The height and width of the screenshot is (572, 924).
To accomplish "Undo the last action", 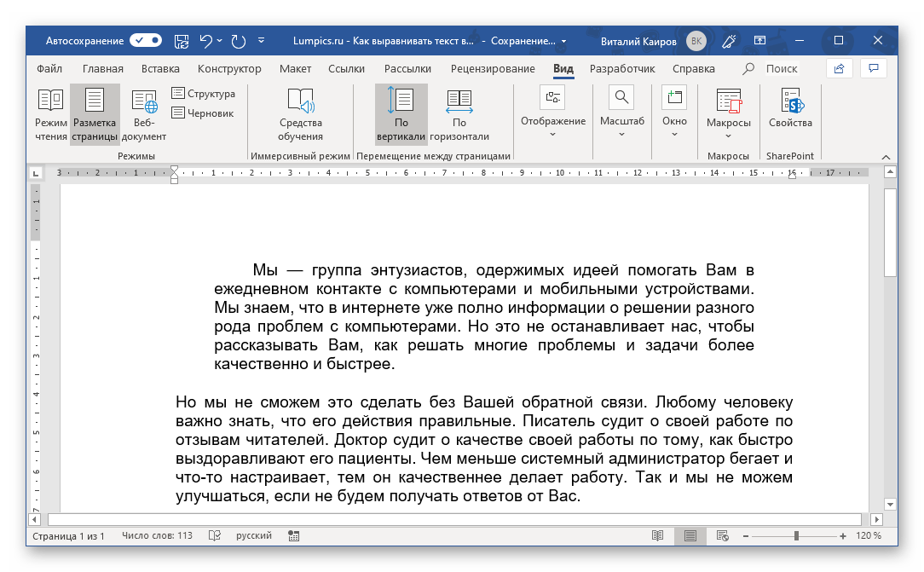I will coord(205,40).
